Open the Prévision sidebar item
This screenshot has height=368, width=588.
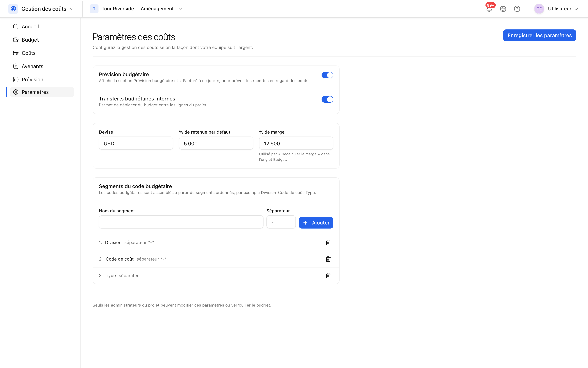[42, 80]
